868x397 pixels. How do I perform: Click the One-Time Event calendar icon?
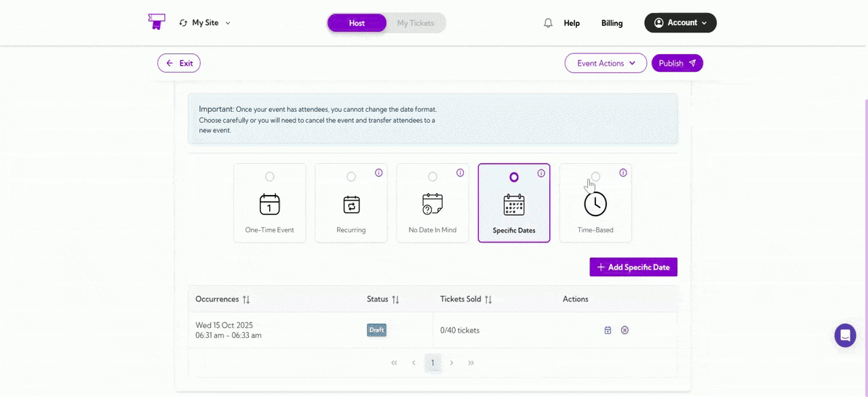point(270,204)
